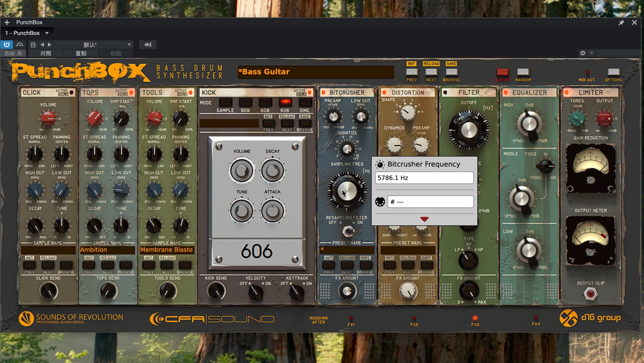Image resolution: width=644 pixels, height=363 pixels.
Task: Click the TOOLS Membrane Blaste sample name
Action: (x=167, y=250)
